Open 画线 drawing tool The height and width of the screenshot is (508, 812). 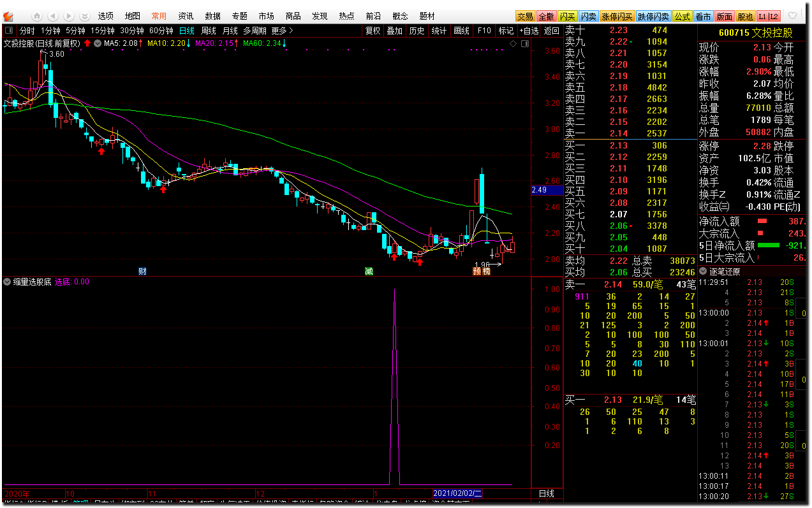pyautogui.click(x=461, y=30)
